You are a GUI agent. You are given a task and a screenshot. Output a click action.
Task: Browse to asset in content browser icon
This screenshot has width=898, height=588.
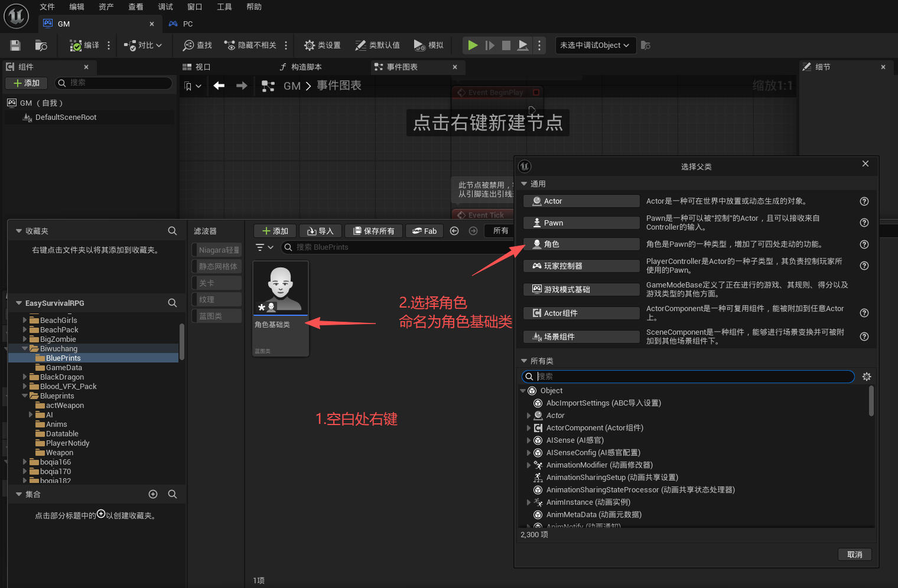tap(41, 45)
